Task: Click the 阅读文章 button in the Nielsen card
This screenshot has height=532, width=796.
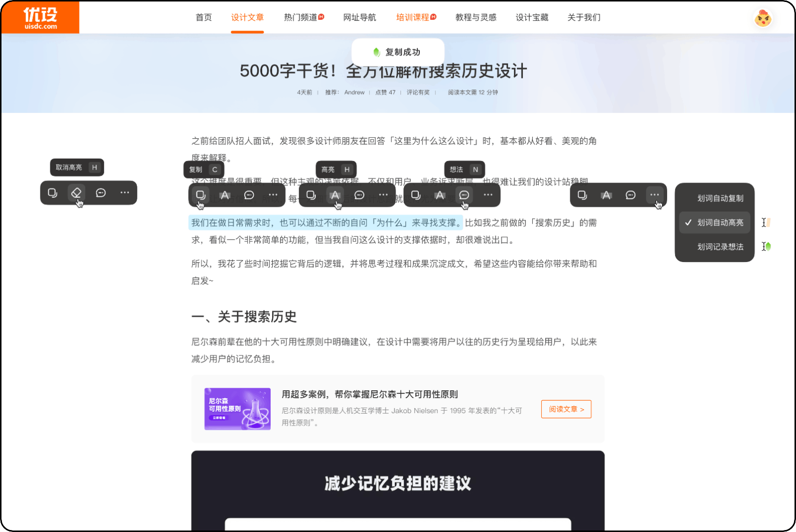Action: (x=566, y=409)
